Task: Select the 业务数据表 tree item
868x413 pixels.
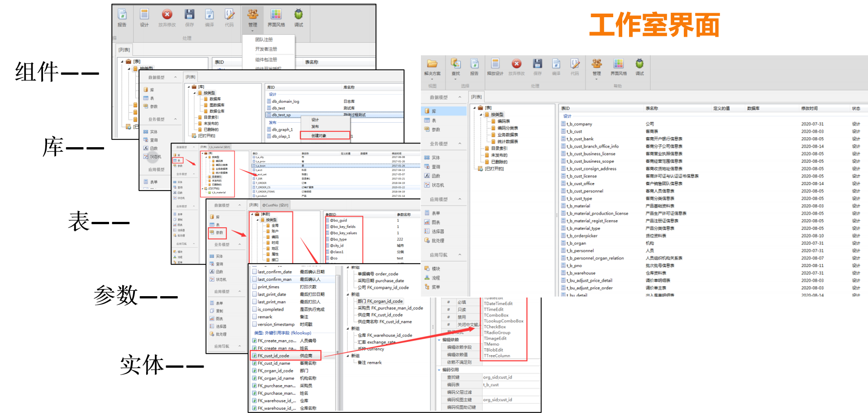Action: tap(507, 135)
